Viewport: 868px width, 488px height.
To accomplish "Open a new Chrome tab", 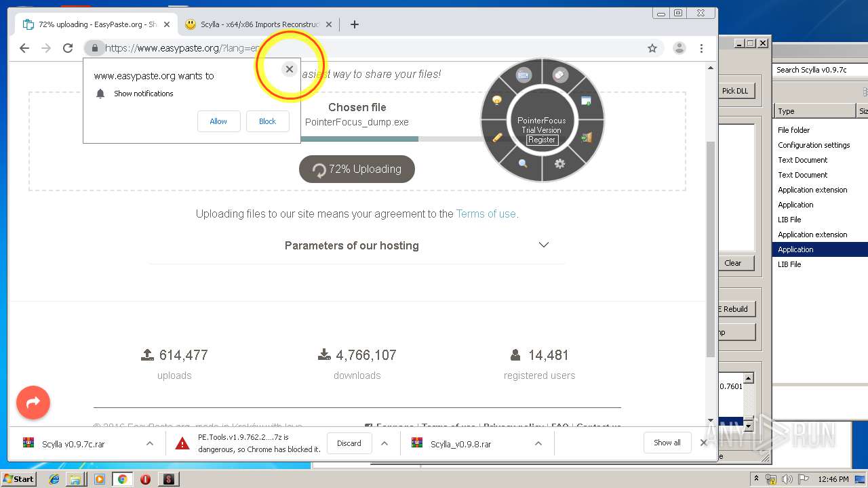I will click(x=354, y=24).
